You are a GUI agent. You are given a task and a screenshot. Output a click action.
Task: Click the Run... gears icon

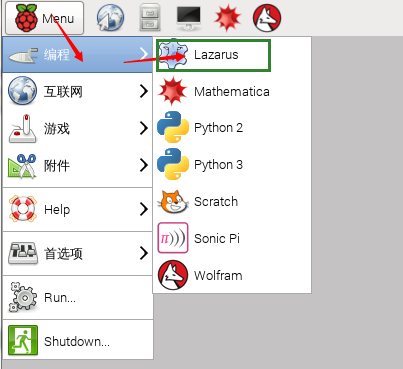tap(23, 297)
